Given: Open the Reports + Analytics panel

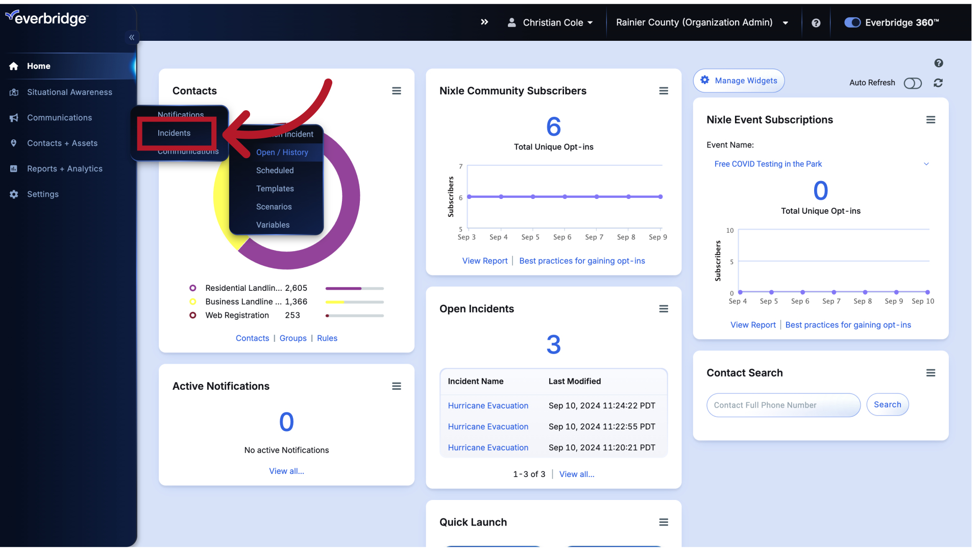Looking at the screenshot, I should pyautogui.click(x=65, y=168).
